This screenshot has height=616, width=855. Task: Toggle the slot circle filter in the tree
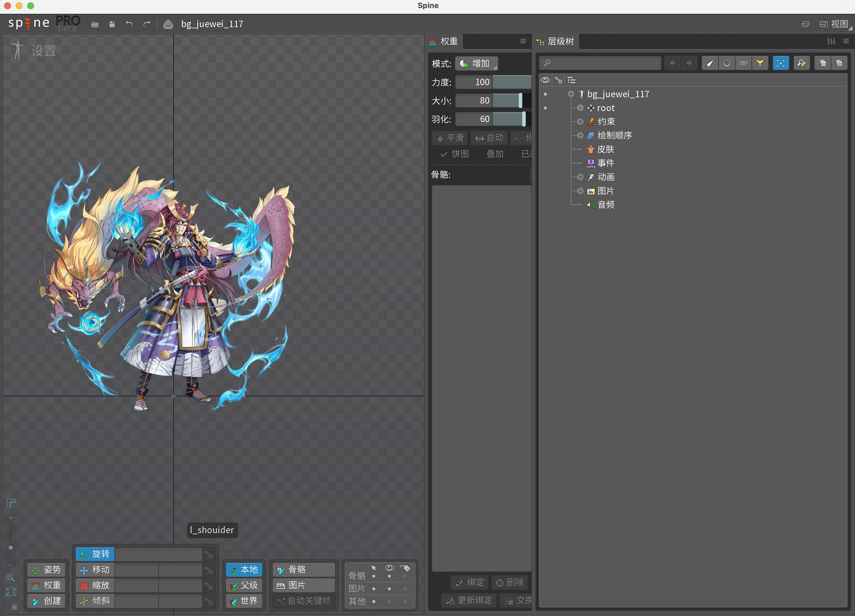726,63
